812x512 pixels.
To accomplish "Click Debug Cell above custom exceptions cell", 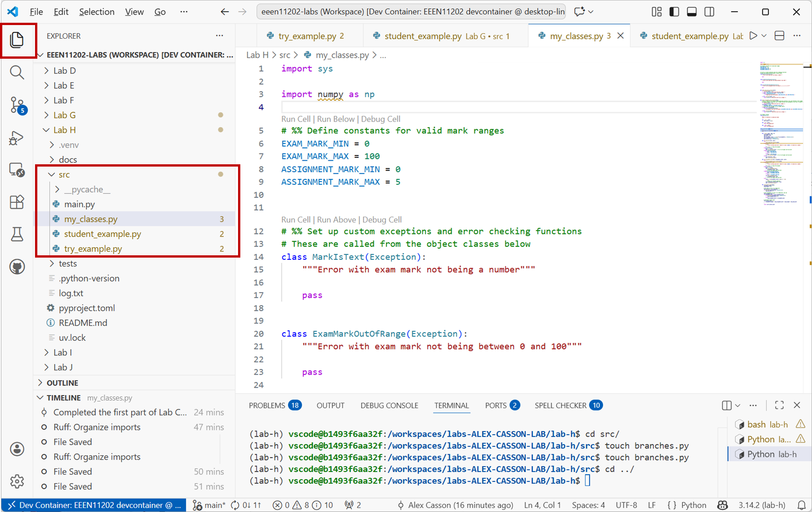I will (x=382, y=219).
